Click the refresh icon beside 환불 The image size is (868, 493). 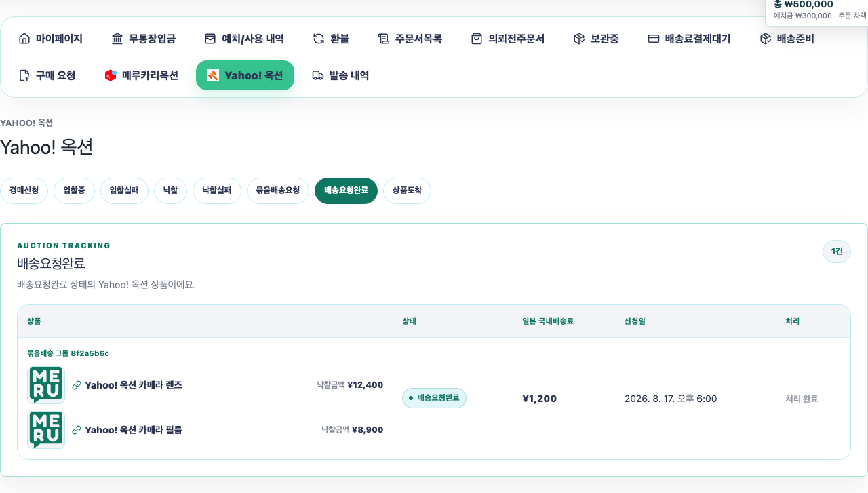coord(319,39)
